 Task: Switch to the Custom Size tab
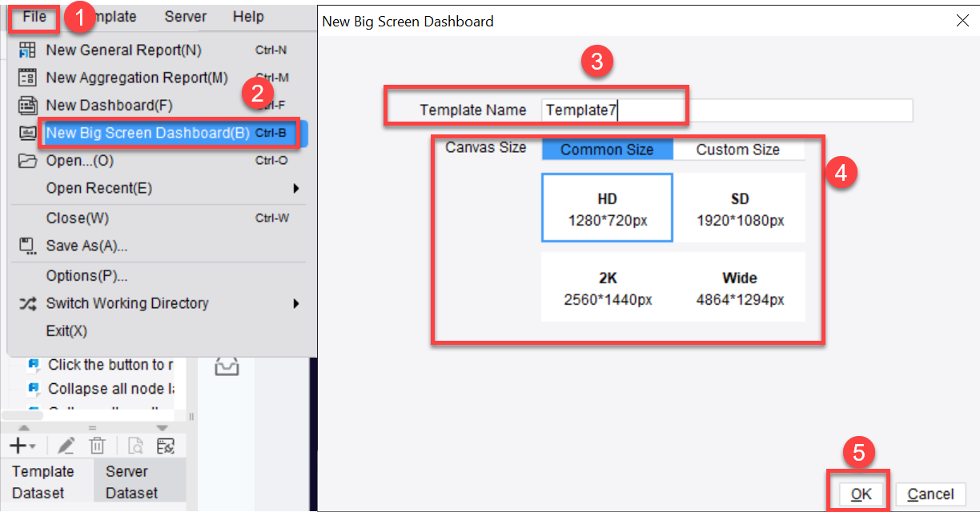tap(738, 149)
